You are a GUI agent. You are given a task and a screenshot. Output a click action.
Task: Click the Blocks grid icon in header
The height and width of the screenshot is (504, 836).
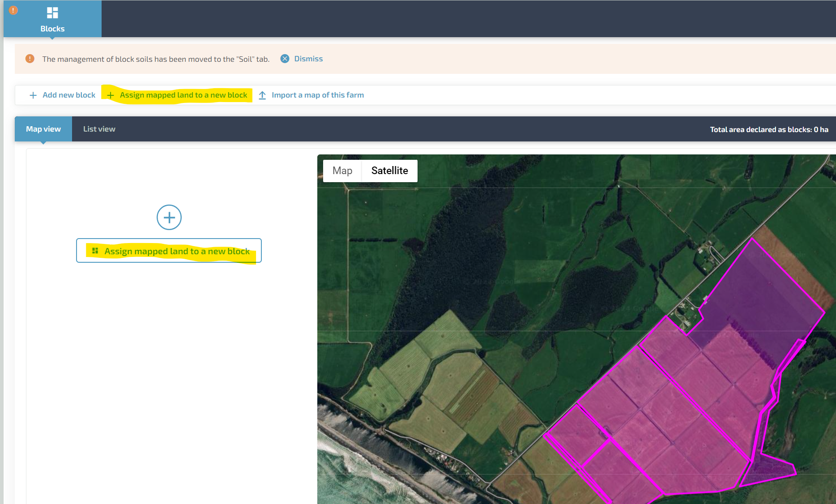pos(52,13)
